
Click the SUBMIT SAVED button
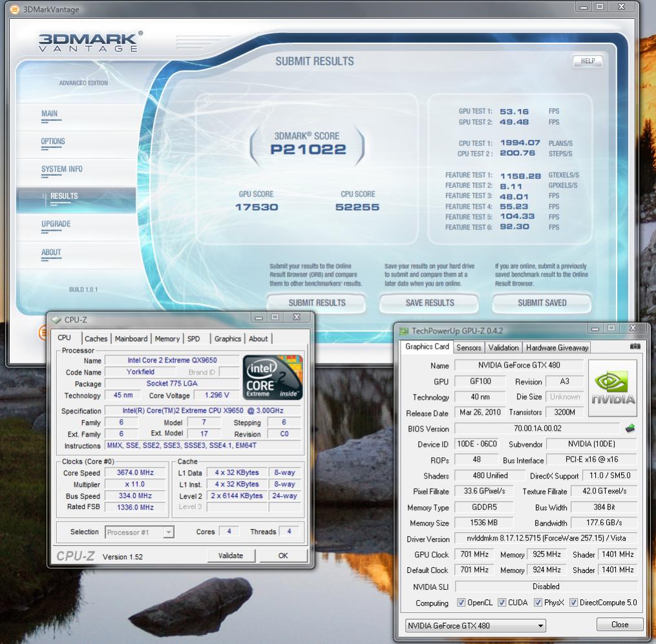coord(542,303)
